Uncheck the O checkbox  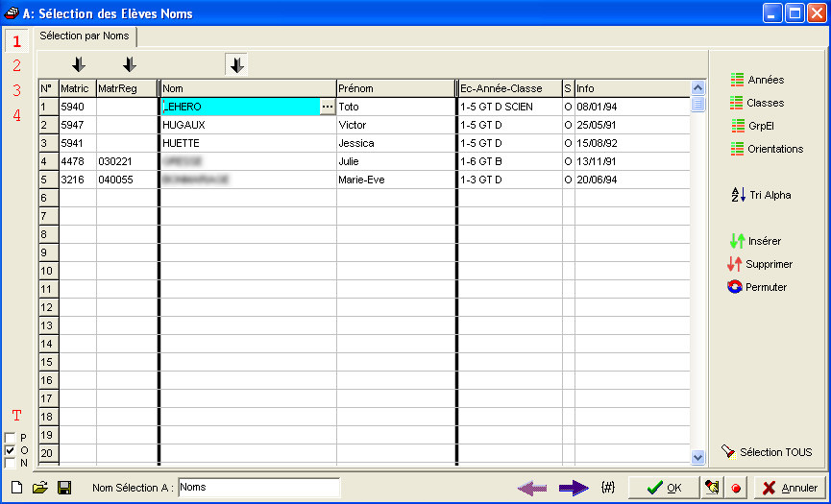point(11,450)
